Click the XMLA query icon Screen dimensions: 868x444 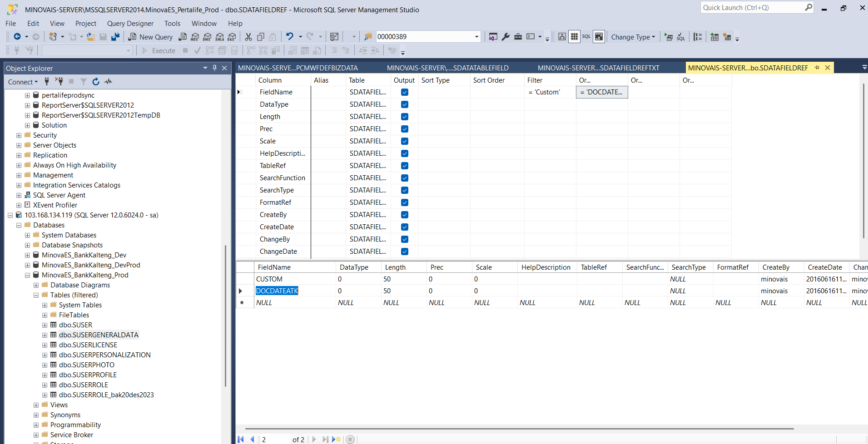(x=220, y=37)
